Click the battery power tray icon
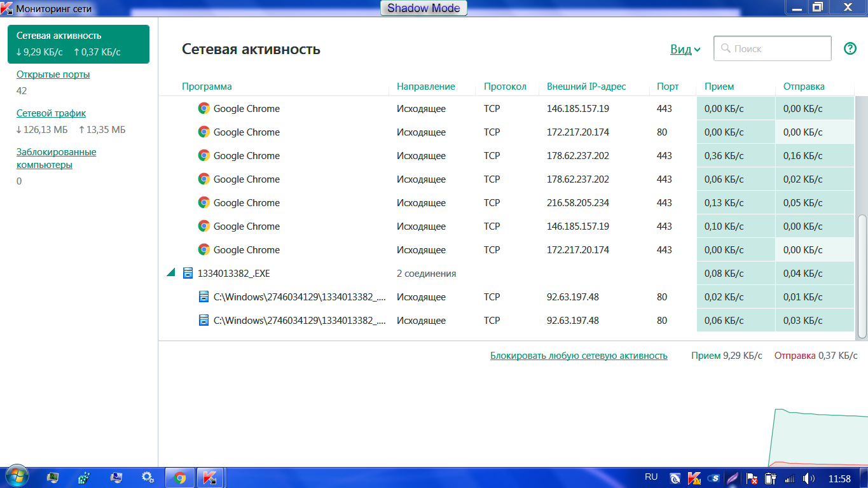Screen dimensions: 868x488 tap(771, 478)
